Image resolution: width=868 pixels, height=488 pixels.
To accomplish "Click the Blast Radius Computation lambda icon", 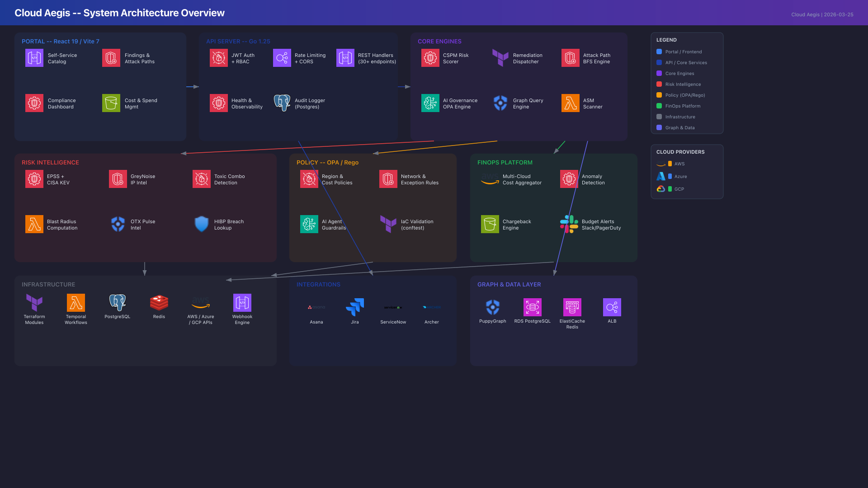I will (34, 224).
